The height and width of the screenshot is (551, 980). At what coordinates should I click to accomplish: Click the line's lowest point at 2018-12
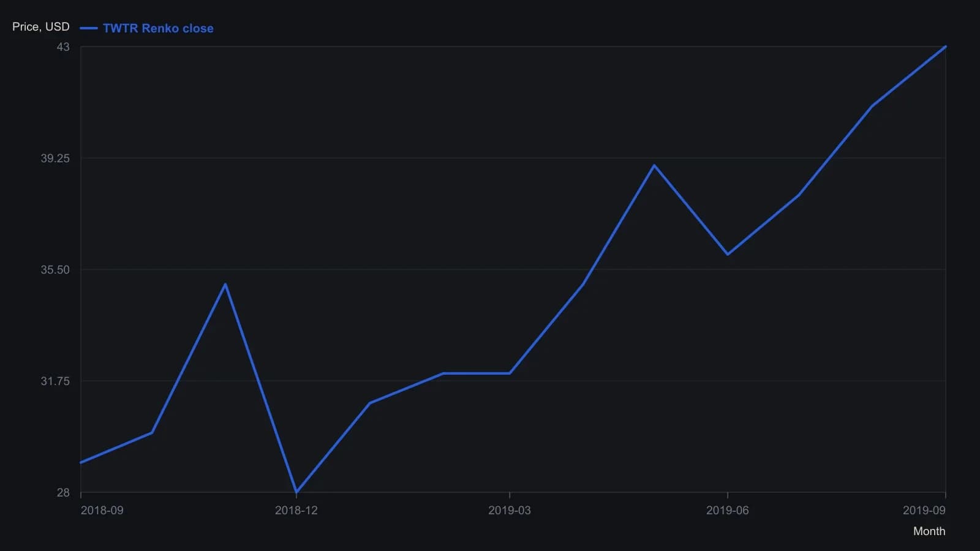click(296, 492)
